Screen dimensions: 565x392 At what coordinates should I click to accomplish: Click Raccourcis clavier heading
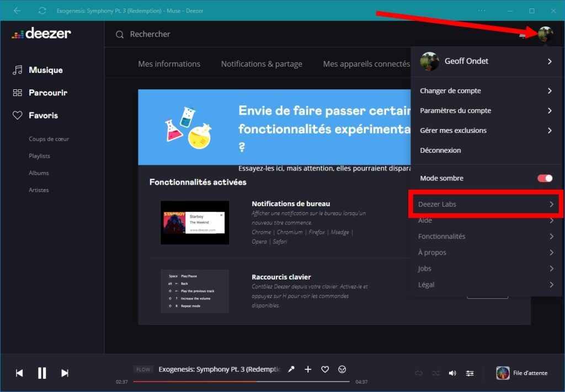coord(281,277)
